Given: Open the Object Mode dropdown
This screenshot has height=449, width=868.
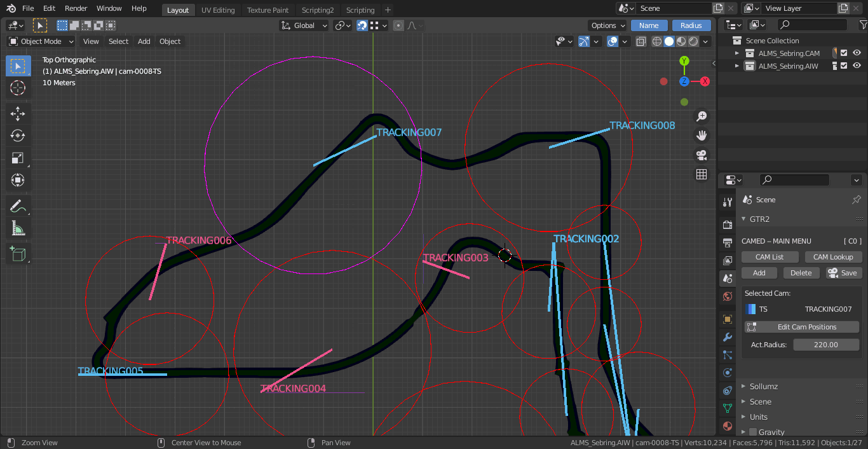Looking at the screenshot, I should [41, 41].
